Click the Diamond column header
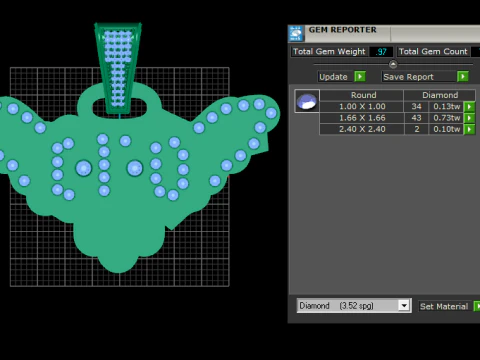Viewport: 480px width, 360px height. tap(440, 95)
